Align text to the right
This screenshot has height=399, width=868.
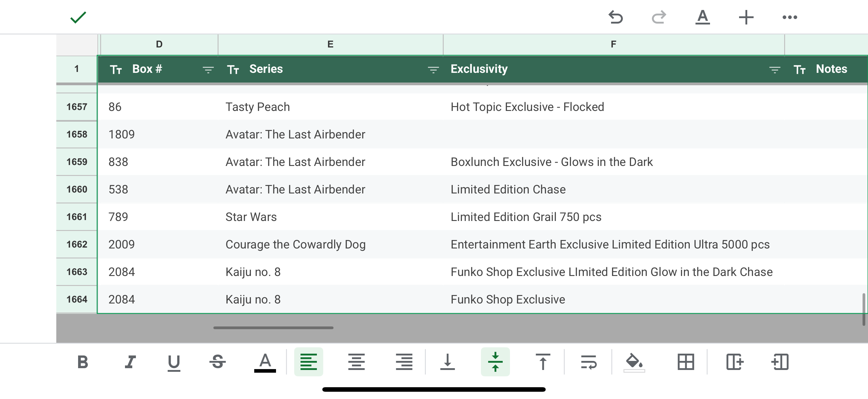(404, 362)
